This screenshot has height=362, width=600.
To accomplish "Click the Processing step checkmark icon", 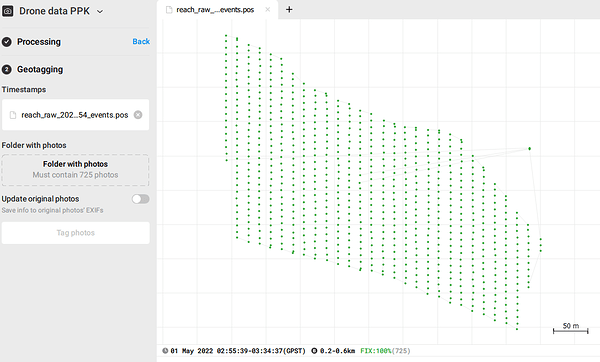I will (7, 42).
